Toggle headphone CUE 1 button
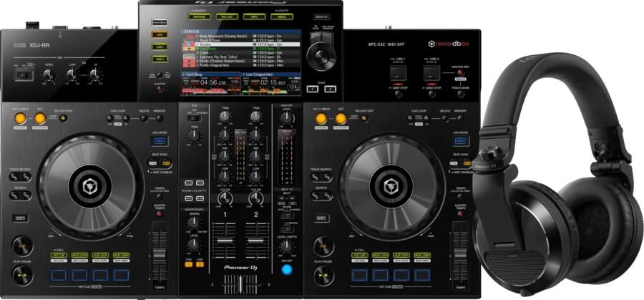The width and height of the screenshot is (644, 300). (189, 264)
